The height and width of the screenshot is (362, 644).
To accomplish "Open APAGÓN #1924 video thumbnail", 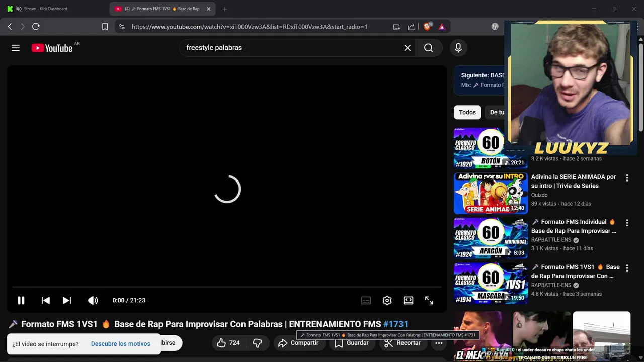I will pos(491,238).
